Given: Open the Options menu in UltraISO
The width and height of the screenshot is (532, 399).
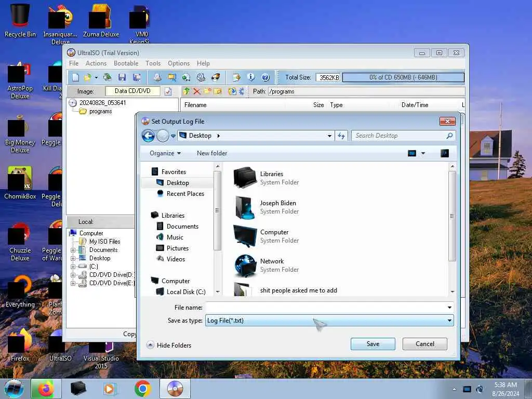Looking at the screenshot, I should pyautogui.click(x=179, y=63).
